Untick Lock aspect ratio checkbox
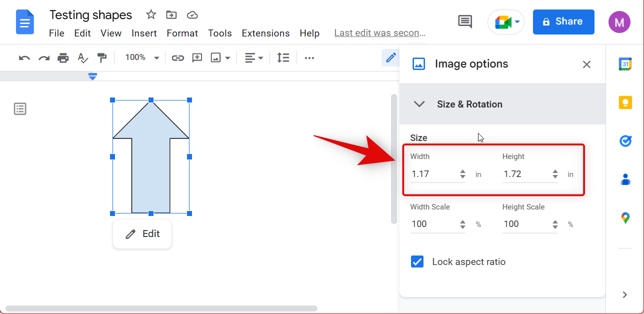Image resolution: width=644 pixels, height=314 pixels. pos(417,261)
